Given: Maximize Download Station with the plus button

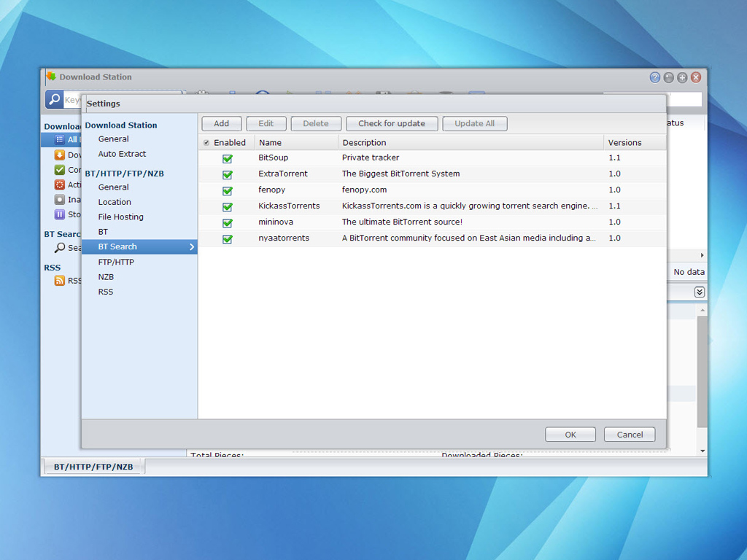Looking at the screenshot, I should [682, 77].
